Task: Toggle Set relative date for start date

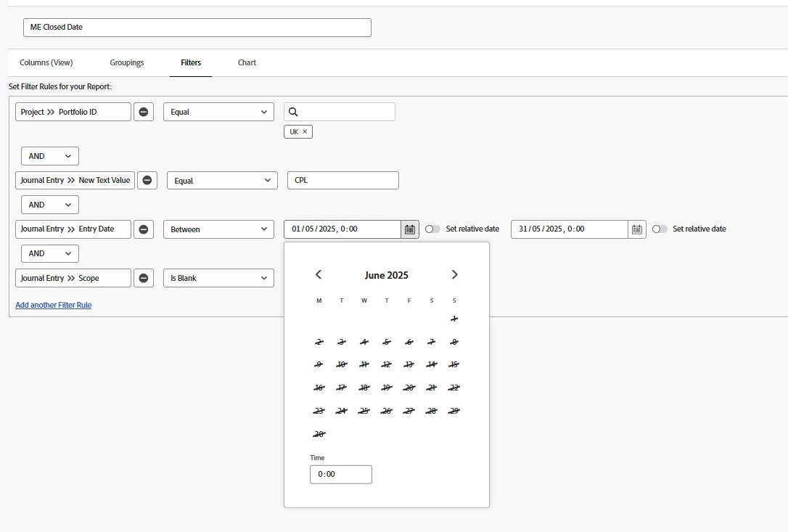Action: (432, 229)
